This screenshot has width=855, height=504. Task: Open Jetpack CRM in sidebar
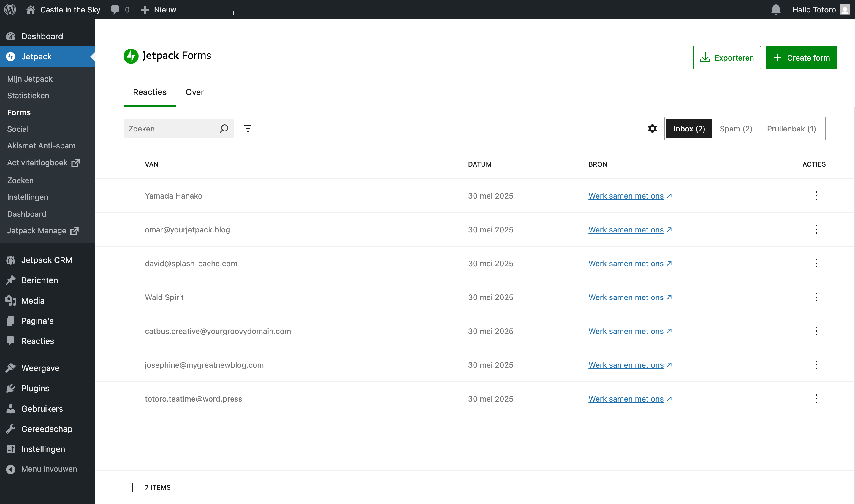[47, 260]
